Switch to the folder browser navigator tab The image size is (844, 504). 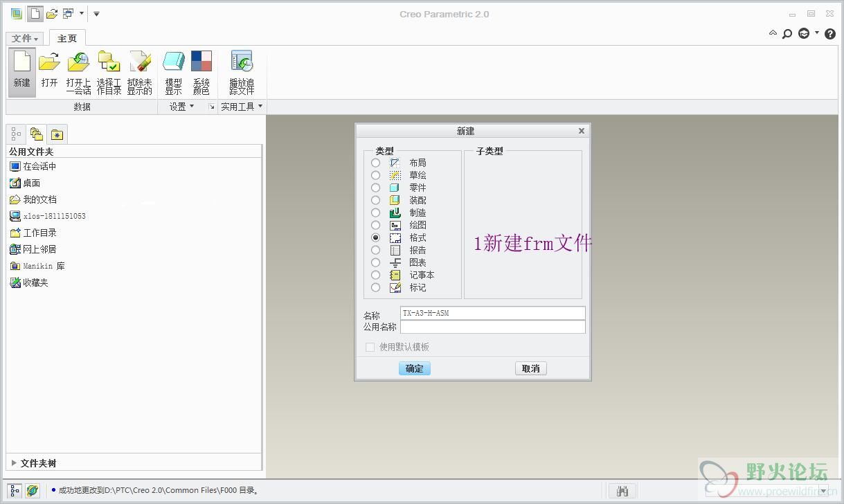36,134
